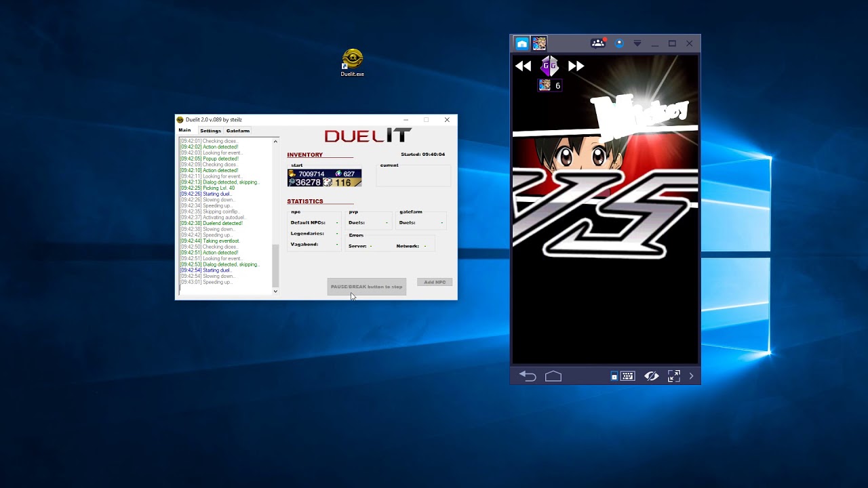Click the BlueStacks keyboard controls icon

(628, 376)
